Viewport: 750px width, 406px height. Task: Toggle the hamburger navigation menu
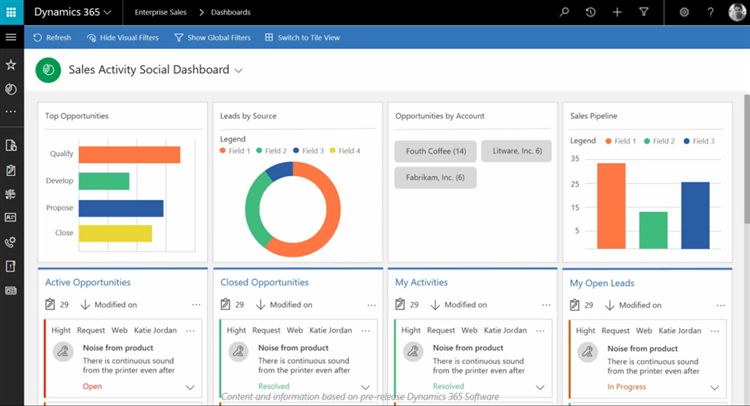pyautogui.click(x=11, y=37)
